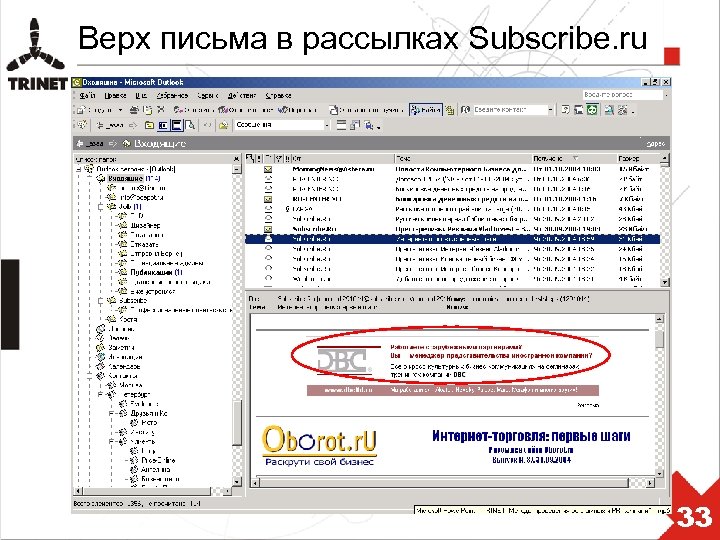Click the Forward (Переслать) toolbar button
The height and width of the screenshot is (540, 720).
(298, 110)
